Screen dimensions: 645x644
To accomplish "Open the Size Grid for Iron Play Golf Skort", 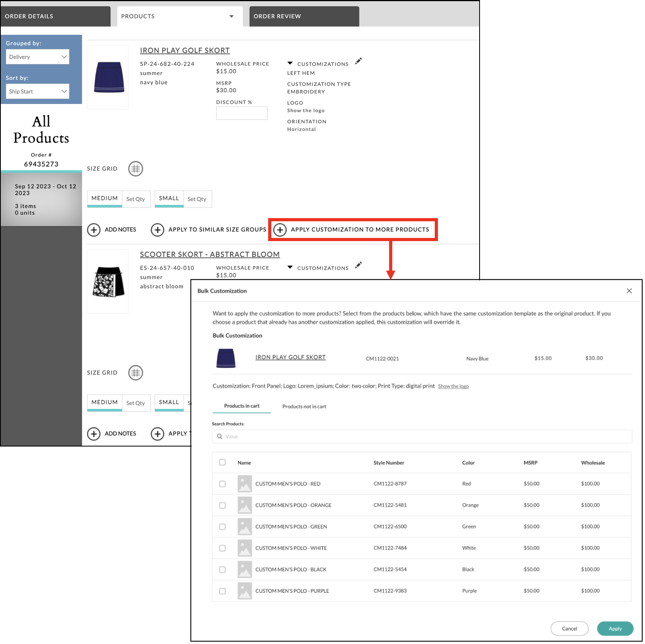I will click(x=136, y=169).
